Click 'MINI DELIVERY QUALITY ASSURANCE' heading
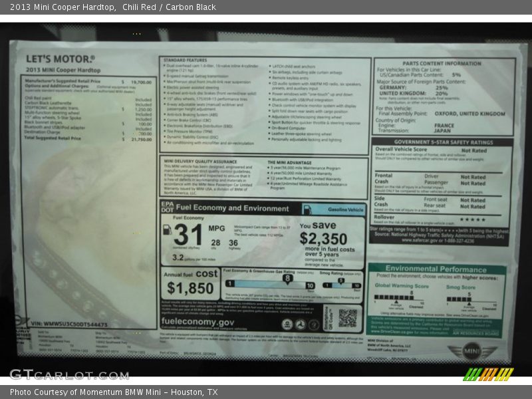This screenshot has width=532, height=399. coord(201,162)
